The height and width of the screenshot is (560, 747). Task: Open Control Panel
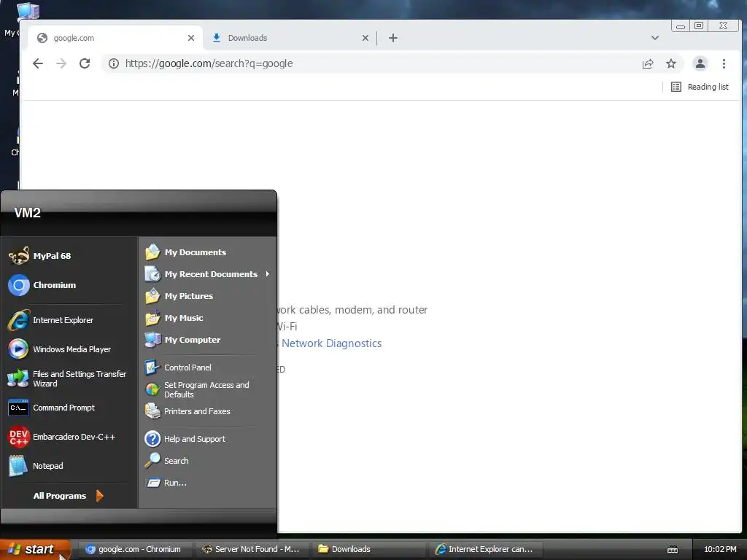point(179,367)
